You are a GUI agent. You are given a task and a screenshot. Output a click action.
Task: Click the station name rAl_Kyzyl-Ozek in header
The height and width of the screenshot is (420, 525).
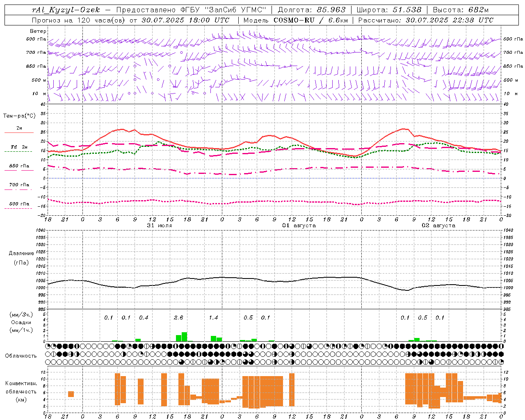(66, 10)
